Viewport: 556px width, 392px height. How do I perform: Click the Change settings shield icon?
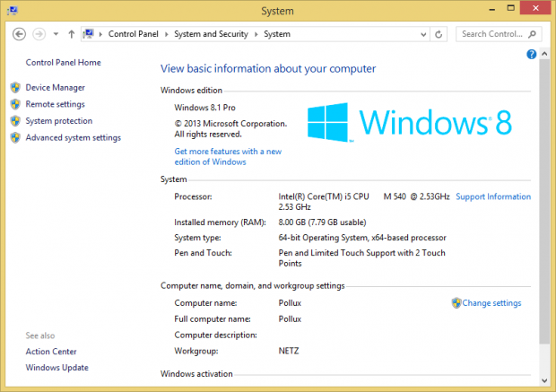pyautogui.click(x=456, y=303)
